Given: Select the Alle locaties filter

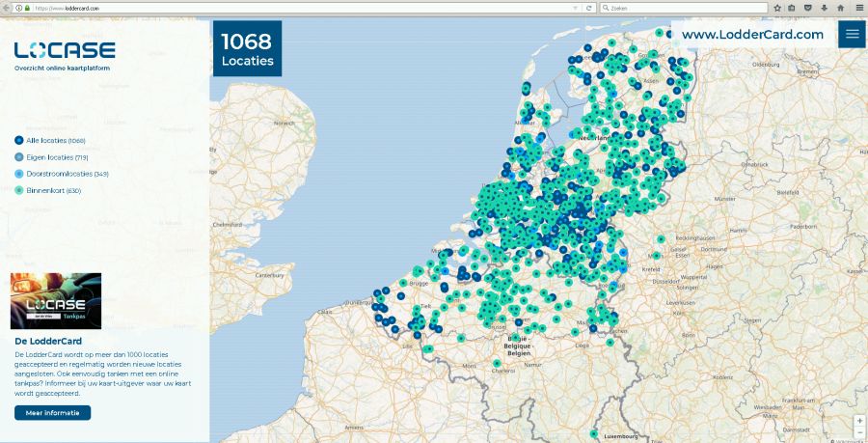Looking at the screenshot, I should tap(50, 141).
